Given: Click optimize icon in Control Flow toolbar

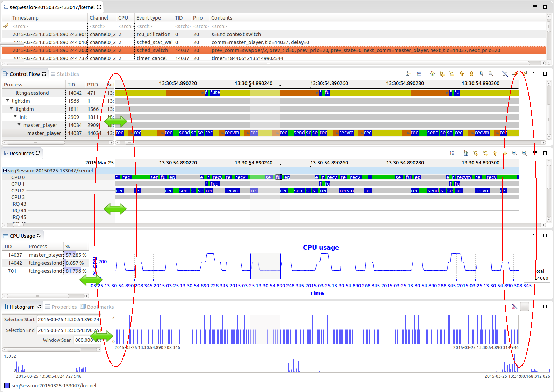Looking at the screenshot, I should coord(409,74).
